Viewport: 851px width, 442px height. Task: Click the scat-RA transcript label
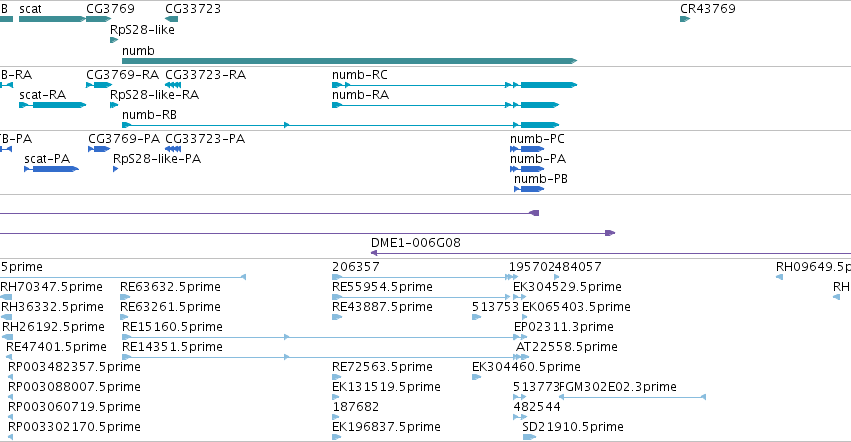coord(42,94)
